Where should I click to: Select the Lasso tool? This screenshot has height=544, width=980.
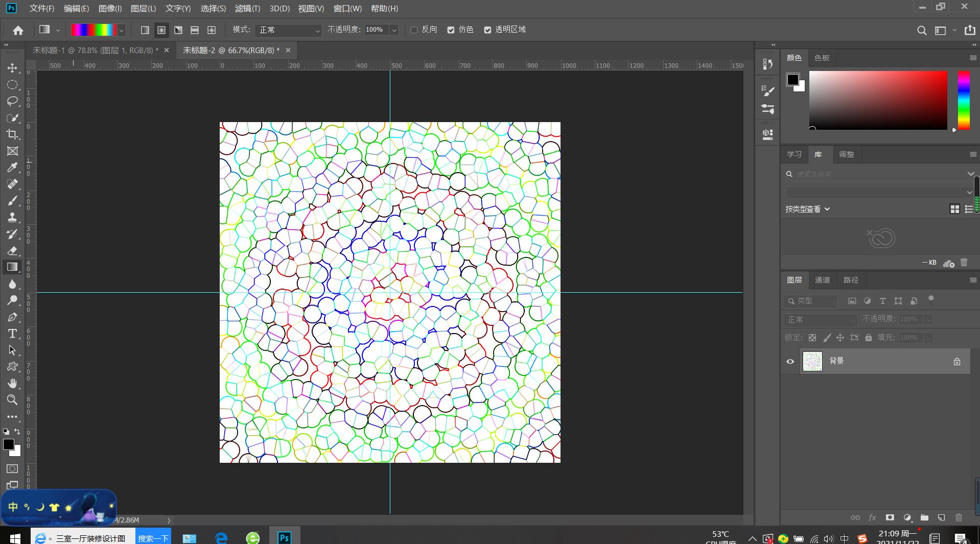click(x=12, y=101)
